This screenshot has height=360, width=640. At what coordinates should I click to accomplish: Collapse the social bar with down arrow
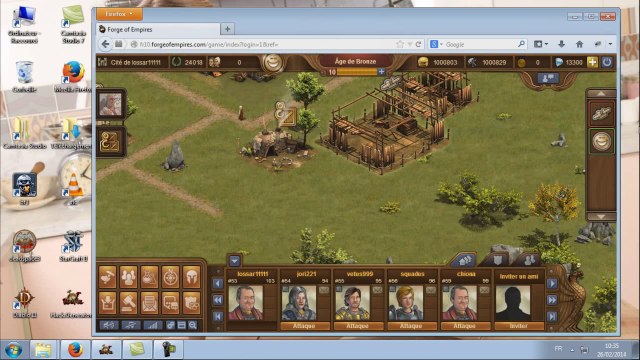234,260
